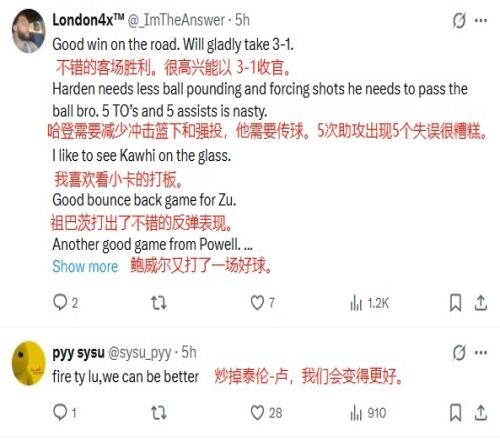The image size is (500, 440).
Task: Retweet pyy sysu's post
Action: click(x=159, y=413)
